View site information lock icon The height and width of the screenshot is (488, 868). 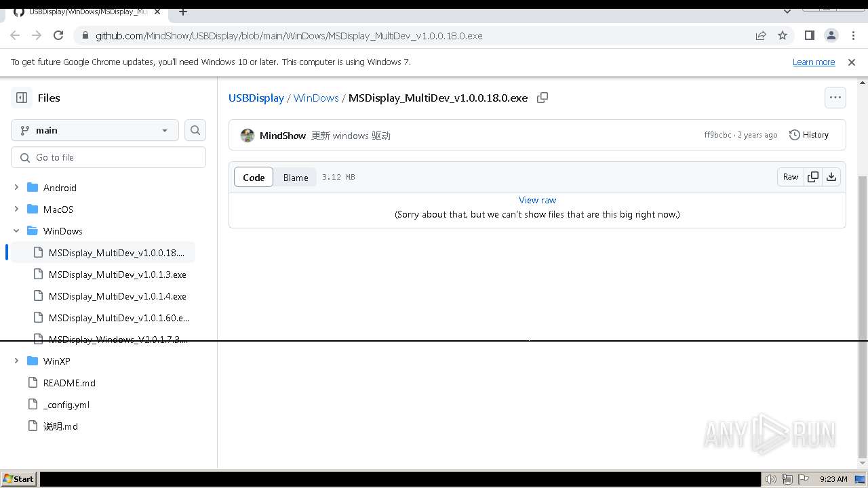click(85, 35)
